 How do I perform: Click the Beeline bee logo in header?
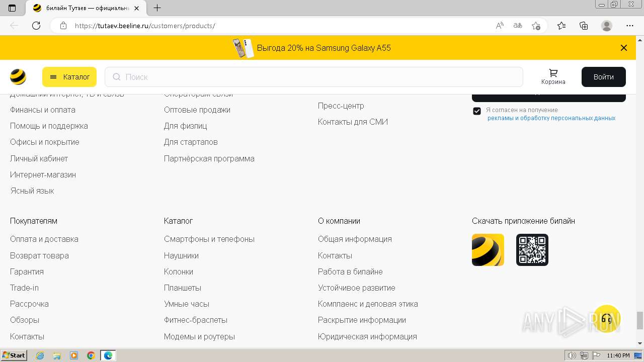18,77
